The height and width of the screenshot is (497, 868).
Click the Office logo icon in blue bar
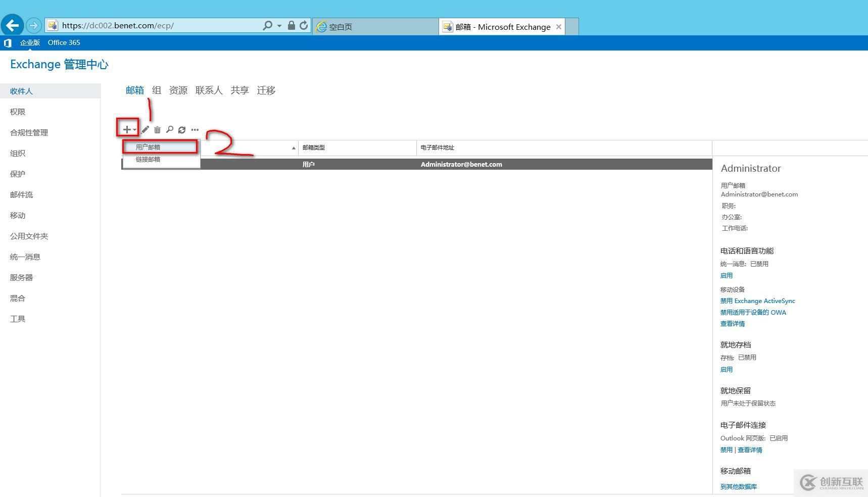(x=8, y=43)
